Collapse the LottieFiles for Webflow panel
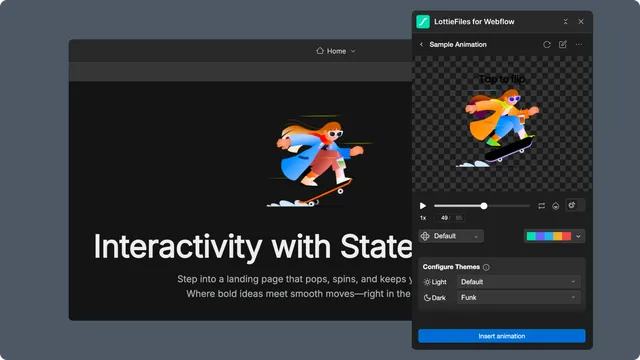640x360 pixels. click(565, 22)
